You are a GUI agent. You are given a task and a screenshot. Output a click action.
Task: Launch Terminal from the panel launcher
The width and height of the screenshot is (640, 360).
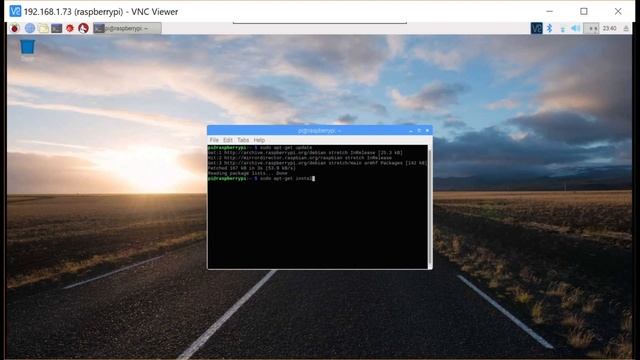[57, 28]
